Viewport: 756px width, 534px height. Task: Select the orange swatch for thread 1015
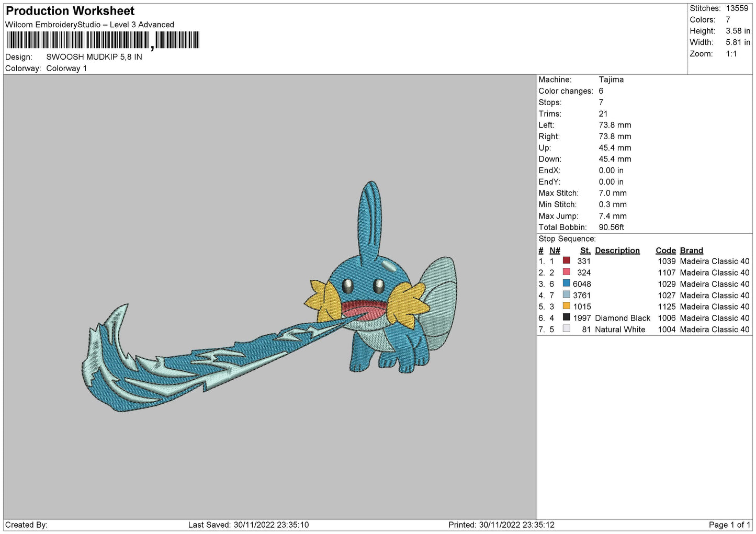(566, 306)
